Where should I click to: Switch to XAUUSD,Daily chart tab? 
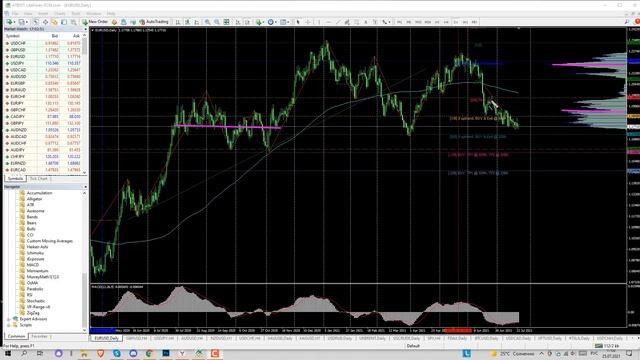(280, 338)
